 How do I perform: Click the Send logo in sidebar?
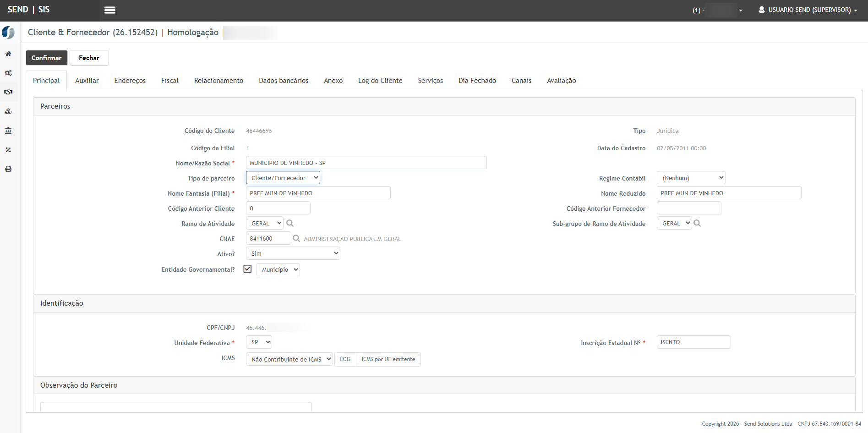tap(8, 33)
